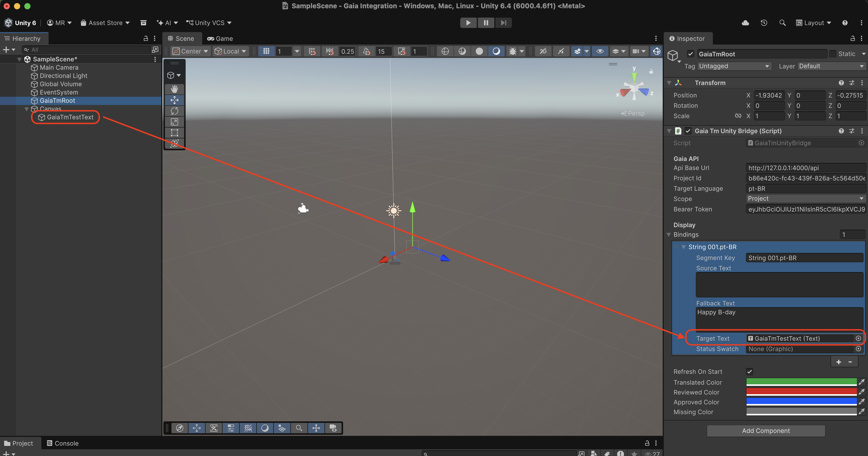This screenshot has height=456, width=868.
Task: Collapse the Bindings list
Action: coord(669,235)
